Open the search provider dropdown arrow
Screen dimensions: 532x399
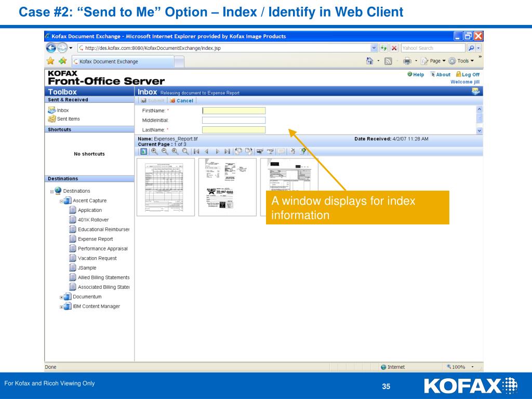click(478, 48)
